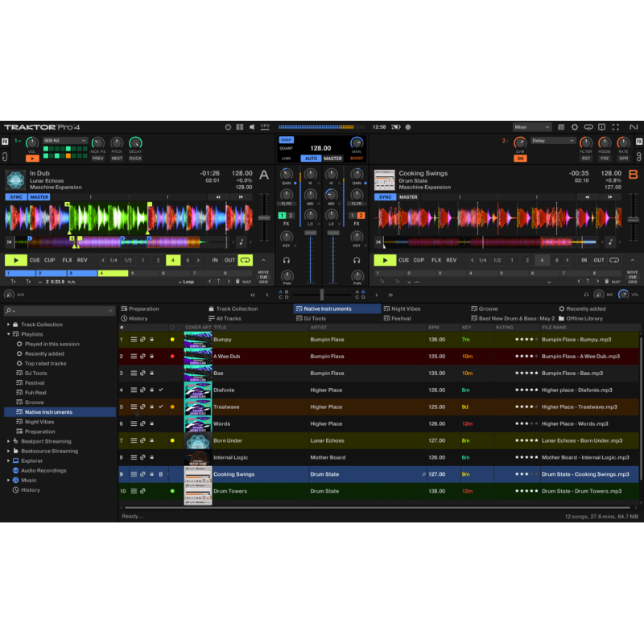Skip deck A to track start
Viewport: 644px width, 644px height.
(9, 242)
